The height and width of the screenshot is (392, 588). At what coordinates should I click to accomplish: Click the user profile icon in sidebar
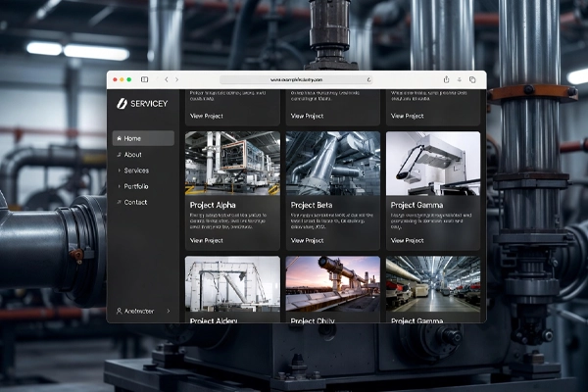click(120, 311)
